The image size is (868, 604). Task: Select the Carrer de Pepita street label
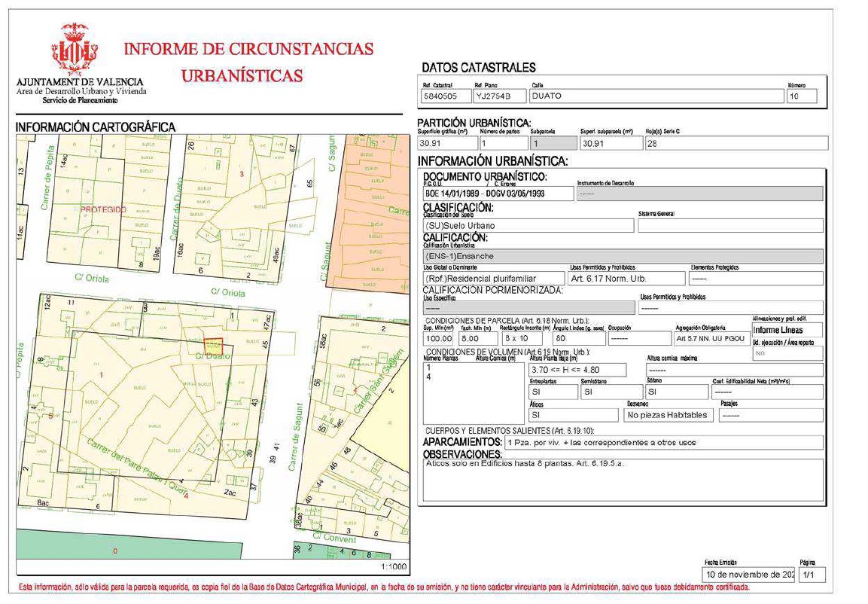pos(49,177)
